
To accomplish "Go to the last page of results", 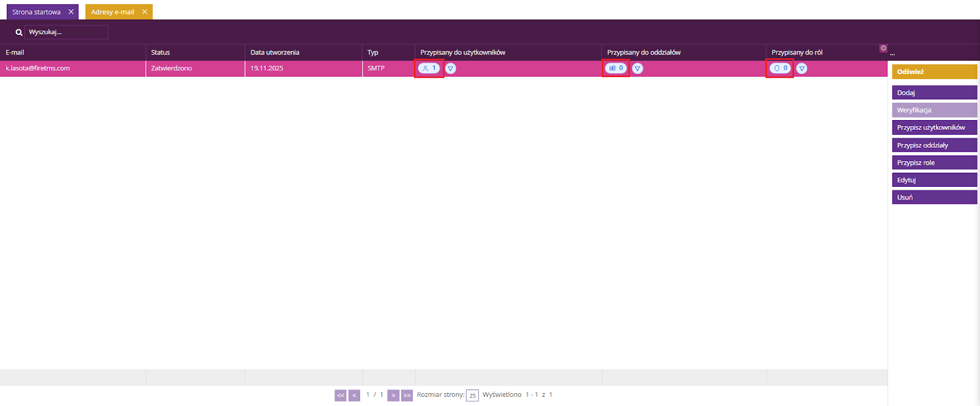I will [x=407, y=396].
